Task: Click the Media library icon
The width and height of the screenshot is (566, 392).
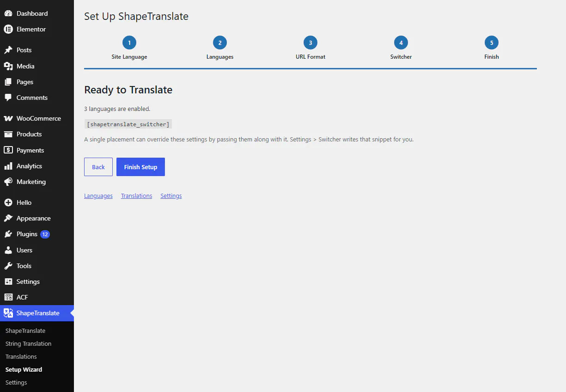Action: pyautogui.click(x=8, y=66)
